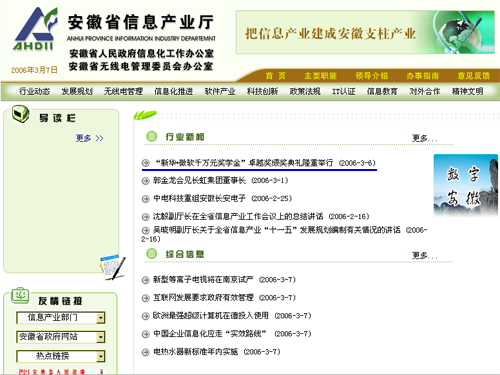Open the 热点链接 dropdown arrow
This screenshot has width=500, height=375.
click(101, 357)
